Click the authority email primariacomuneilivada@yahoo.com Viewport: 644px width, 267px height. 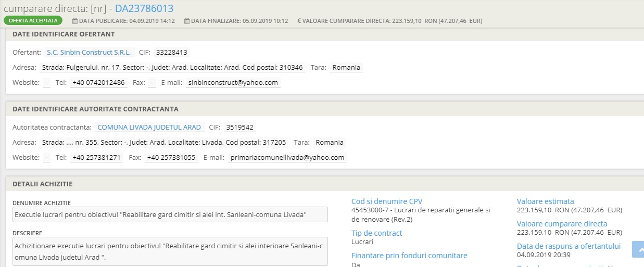tap(287, 158)
